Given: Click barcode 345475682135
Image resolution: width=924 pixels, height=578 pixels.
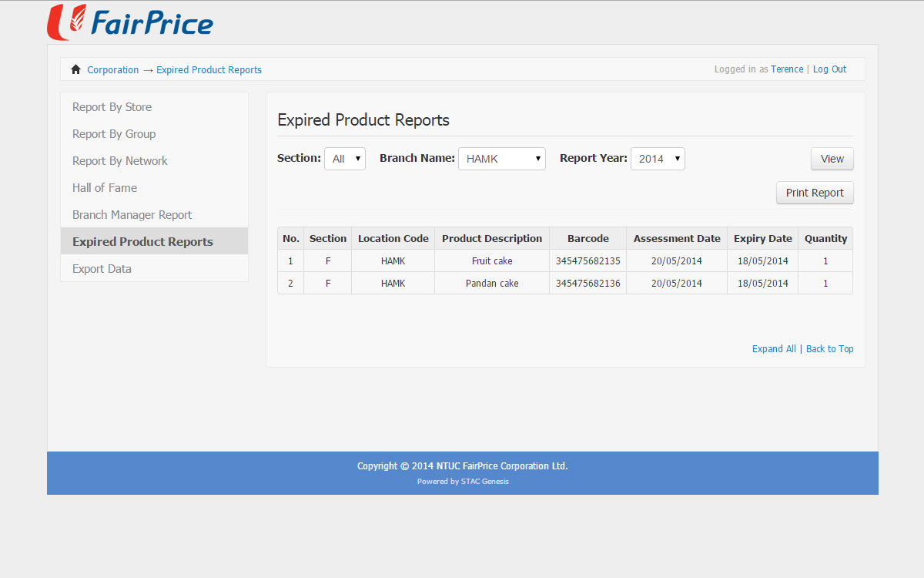Looking at the screenshot, I should point(588,260).
